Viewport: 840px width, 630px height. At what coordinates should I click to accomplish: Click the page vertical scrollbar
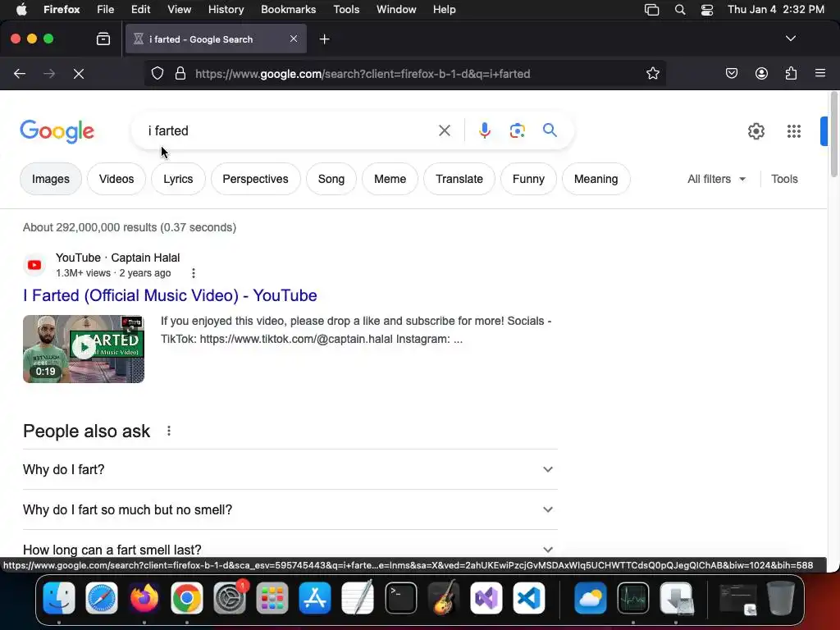coord(833,134)
